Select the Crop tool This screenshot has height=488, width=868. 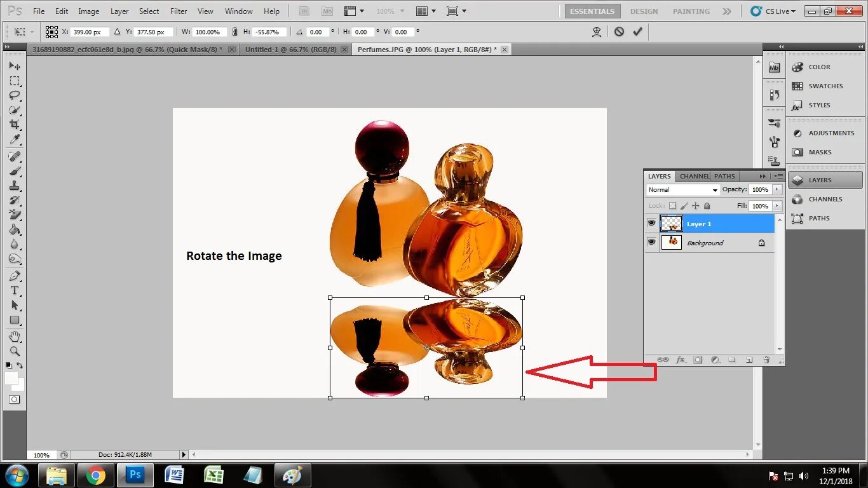coord(15,125)
